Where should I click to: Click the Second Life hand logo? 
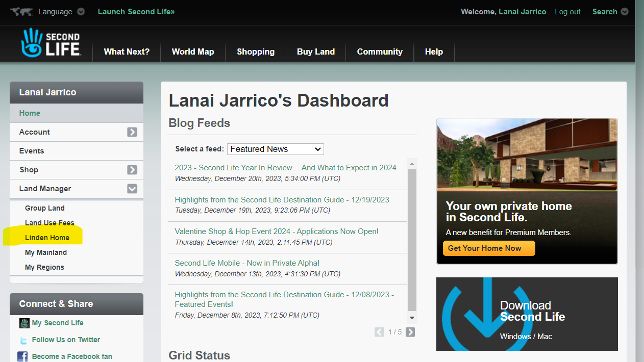coord(50,43)
